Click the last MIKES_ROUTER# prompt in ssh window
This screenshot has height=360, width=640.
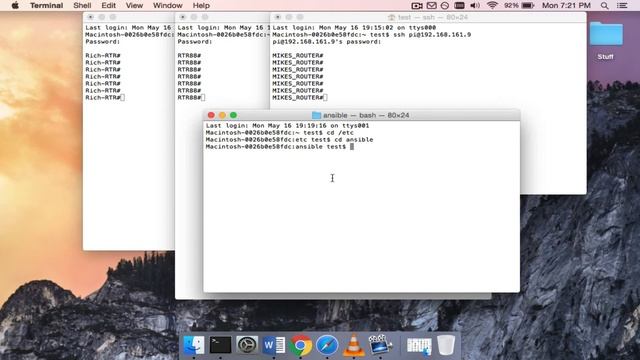[298, 98]
